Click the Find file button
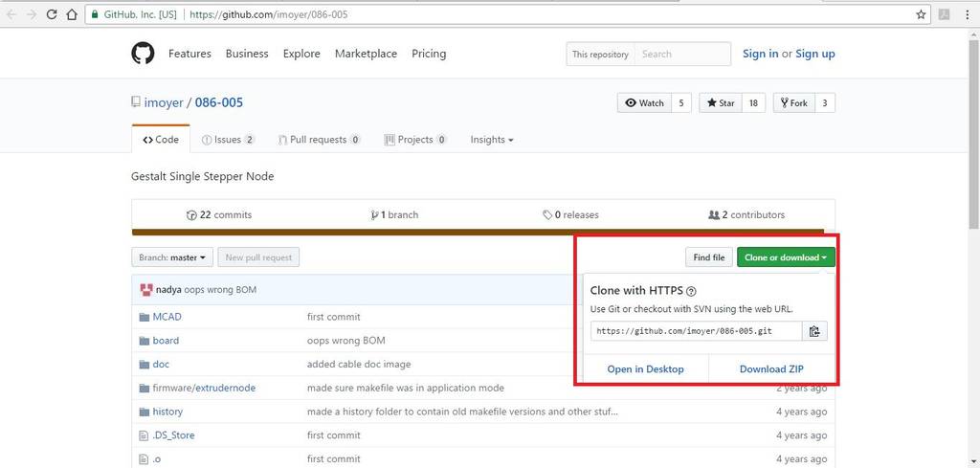The height and width of the screenshot is (468, 980). click(x=709, y=257)
